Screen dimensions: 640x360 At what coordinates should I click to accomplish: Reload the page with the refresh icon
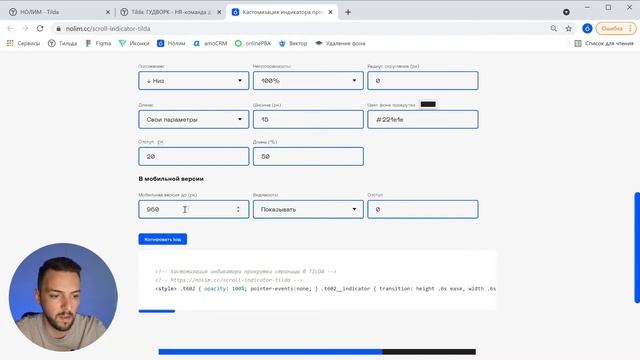coord(40,28)
